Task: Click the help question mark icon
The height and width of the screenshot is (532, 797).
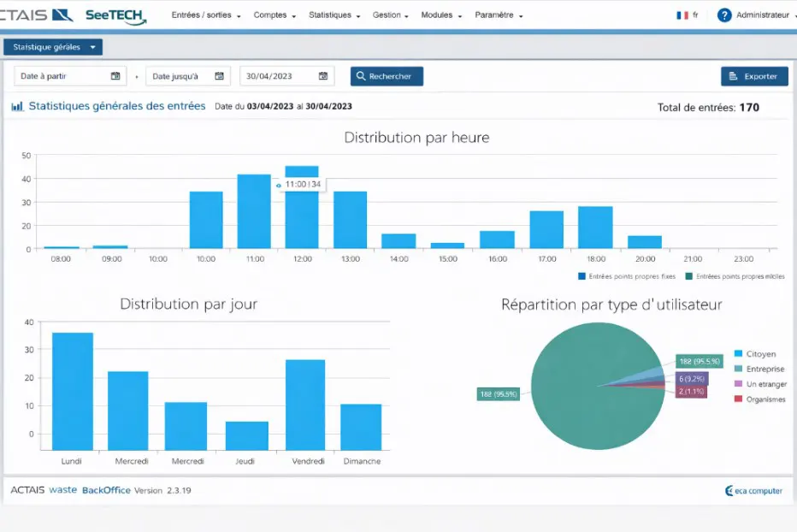Action: [x=724, y=15]
